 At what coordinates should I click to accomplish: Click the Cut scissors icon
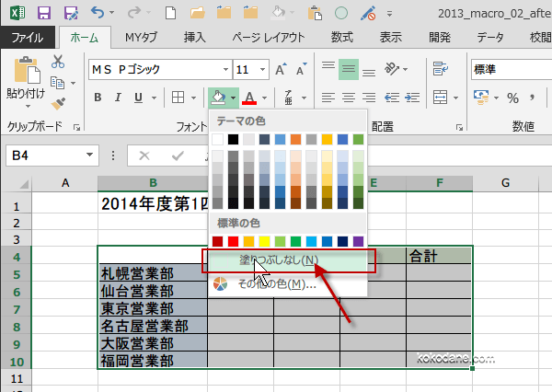(58, 62)
